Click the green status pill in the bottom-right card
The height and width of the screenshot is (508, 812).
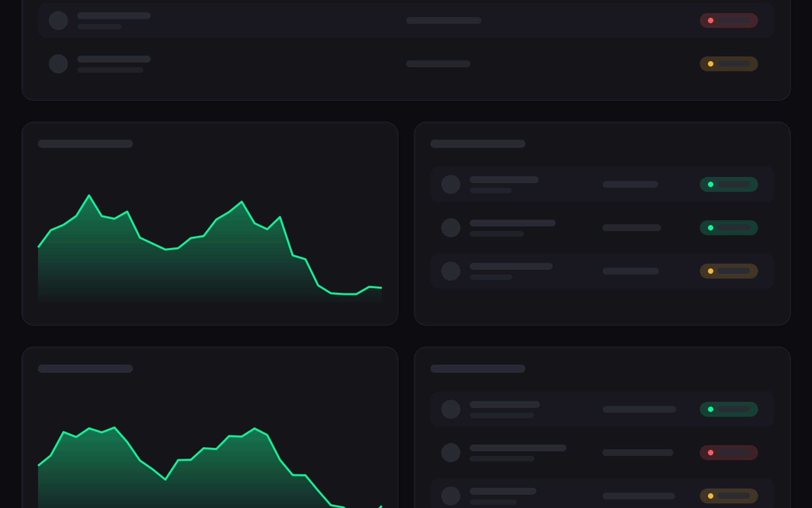(x=729, y=409)
